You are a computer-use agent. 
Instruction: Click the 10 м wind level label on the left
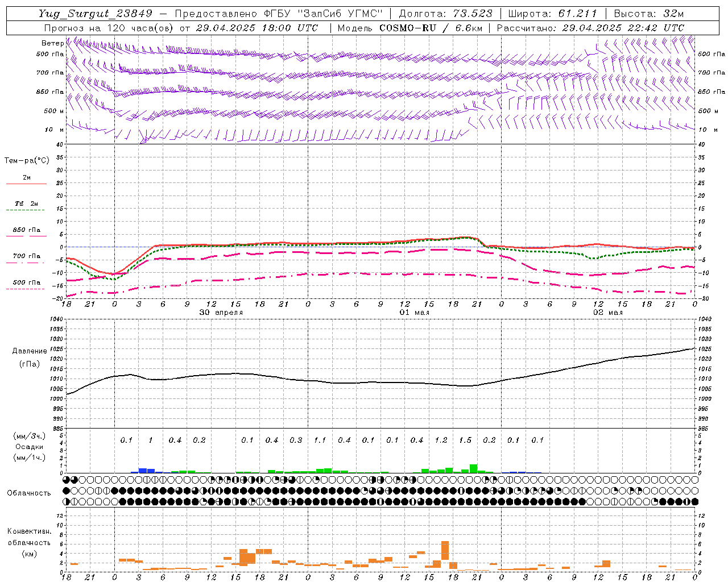pos(55,130)
